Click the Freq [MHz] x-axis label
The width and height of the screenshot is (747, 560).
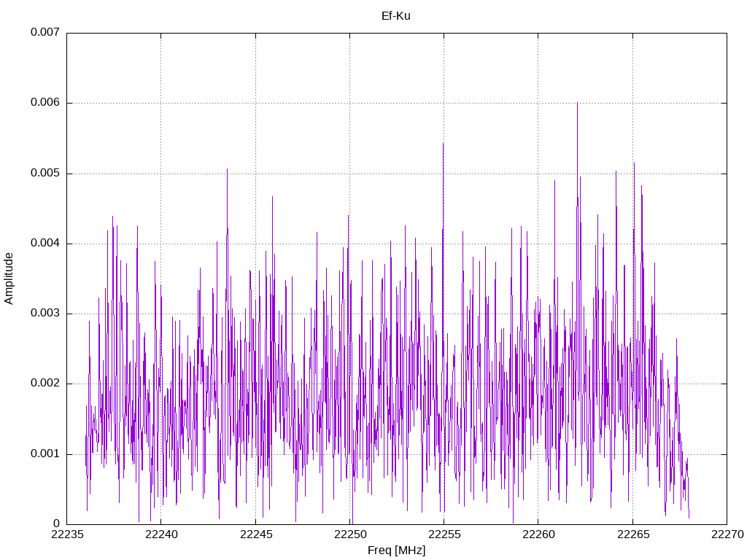(x=396, y=550)
